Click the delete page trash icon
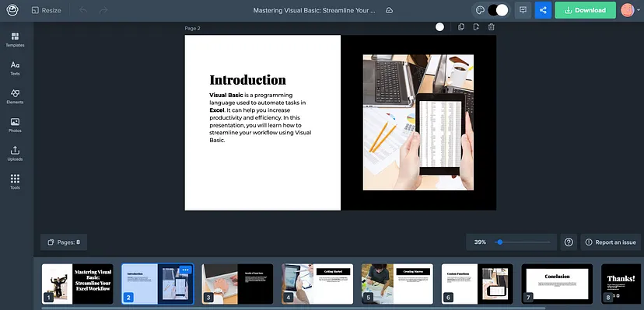Image resolution: width=644 pixels, height=310 pixels. tap(492, 27)
